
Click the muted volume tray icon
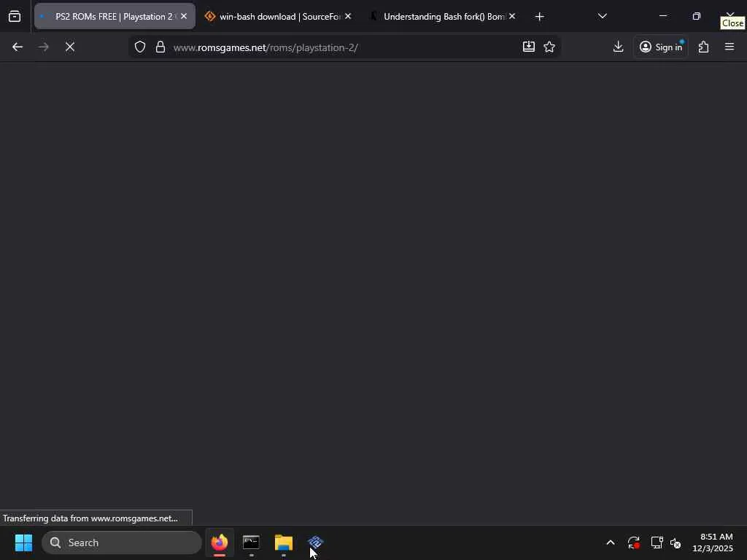pos(676,542)
